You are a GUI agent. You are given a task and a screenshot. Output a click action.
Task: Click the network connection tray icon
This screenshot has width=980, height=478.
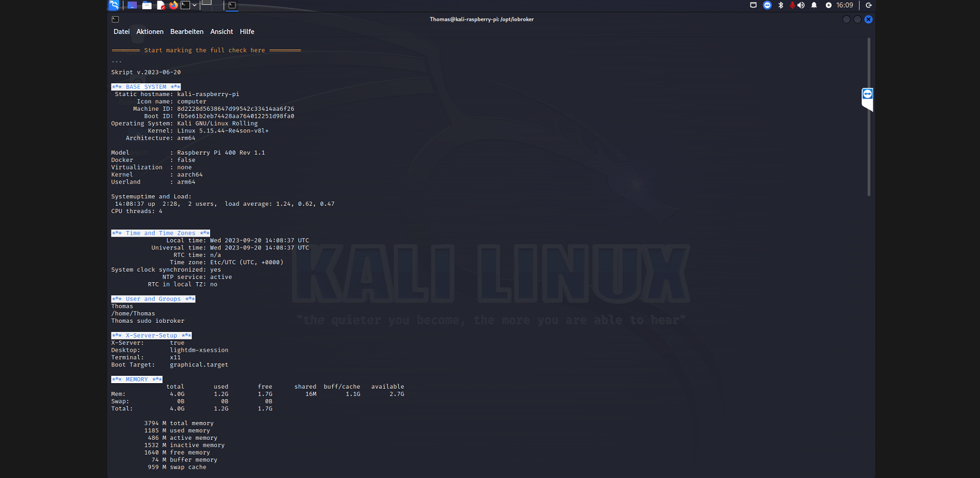pyautogui.click(x=753, y=5)
